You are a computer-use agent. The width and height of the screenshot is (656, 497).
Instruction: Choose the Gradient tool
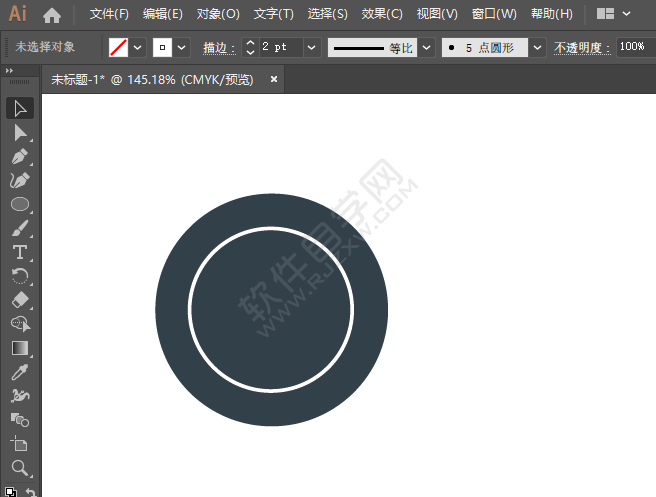click(19, 348)
